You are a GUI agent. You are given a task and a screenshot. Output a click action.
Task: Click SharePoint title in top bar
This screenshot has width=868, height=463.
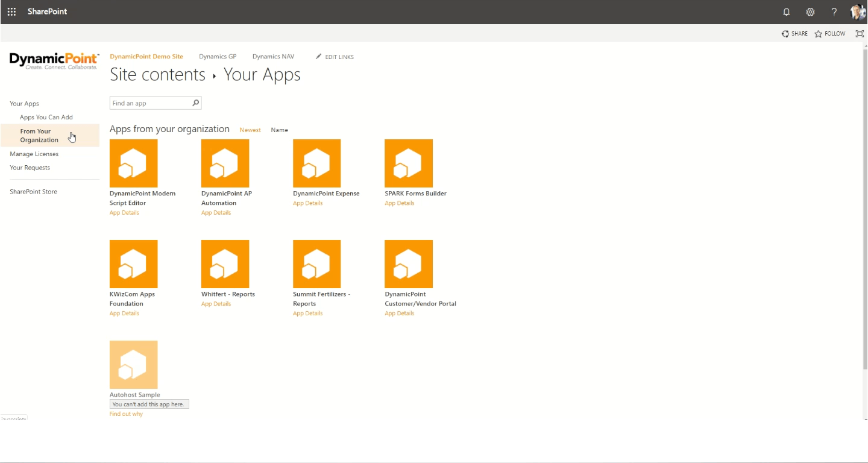pos(47,11)
